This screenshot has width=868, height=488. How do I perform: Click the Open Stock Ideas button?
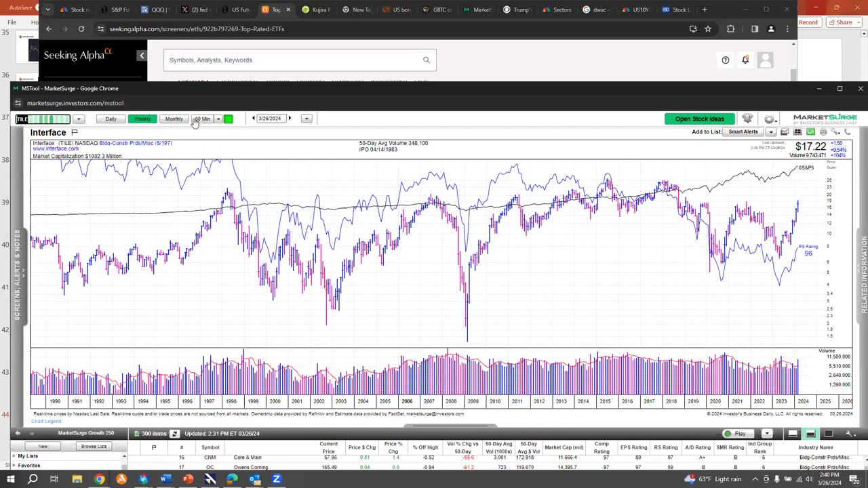(699, 119)
